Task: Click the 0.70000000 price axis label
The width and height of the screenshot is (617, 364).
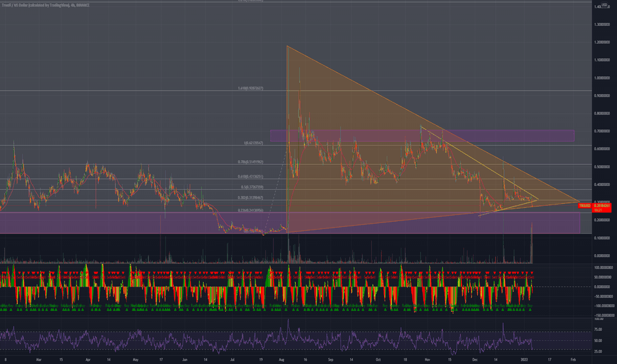Action: tap(602, 132)
